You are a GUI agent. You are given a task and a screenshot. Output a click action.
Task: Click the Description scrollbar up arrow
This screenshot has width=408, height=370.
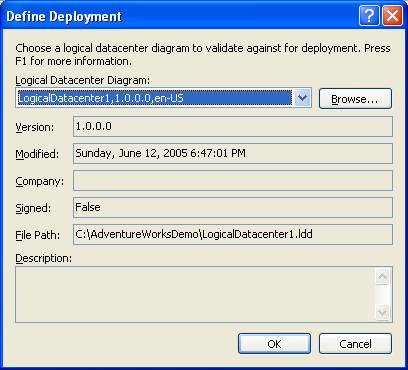[382, 277]
